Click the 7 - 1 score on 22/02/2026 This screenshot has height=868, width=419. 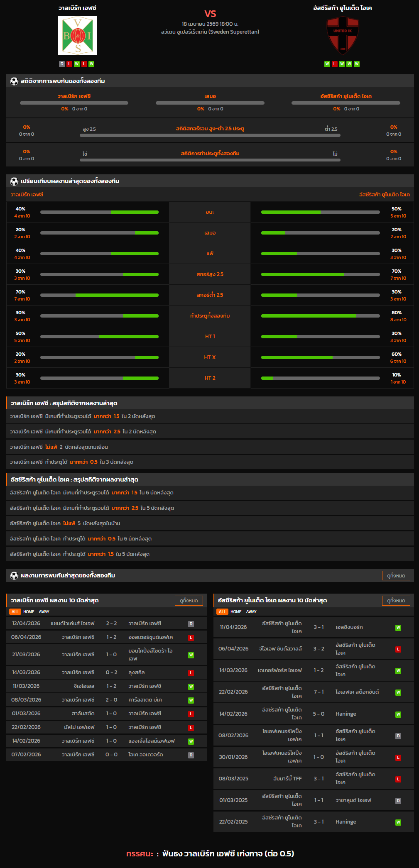pyautogui.click(x=319, y=692)
